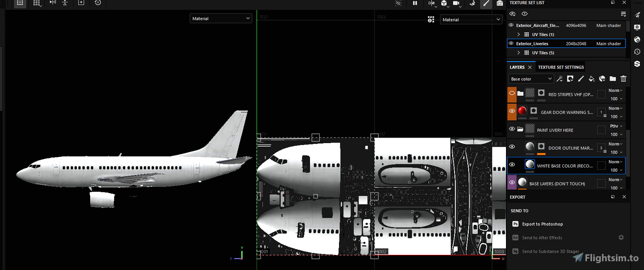Select the Paint tool brush icon
Image resolution: width=644 pixels, height=270 pixels.
click(x=486, y=4)
